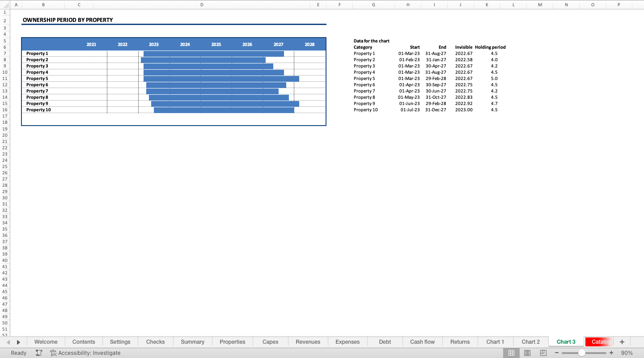Image resolution: width=644 pixels, height=358 pixels.
Task: Open the Returns sheet tab
Action: click(x=460, y=341)
